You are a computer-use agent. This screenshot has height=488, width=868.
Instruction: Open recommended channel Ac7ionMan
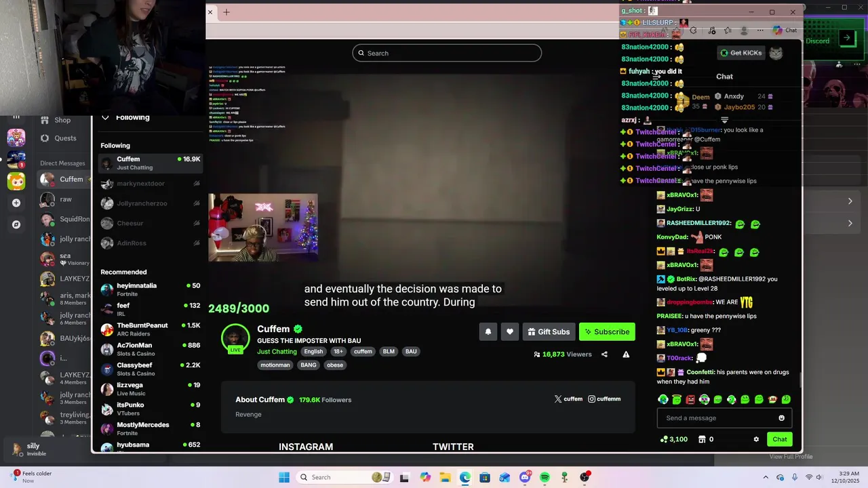click(x=151, y=349)
